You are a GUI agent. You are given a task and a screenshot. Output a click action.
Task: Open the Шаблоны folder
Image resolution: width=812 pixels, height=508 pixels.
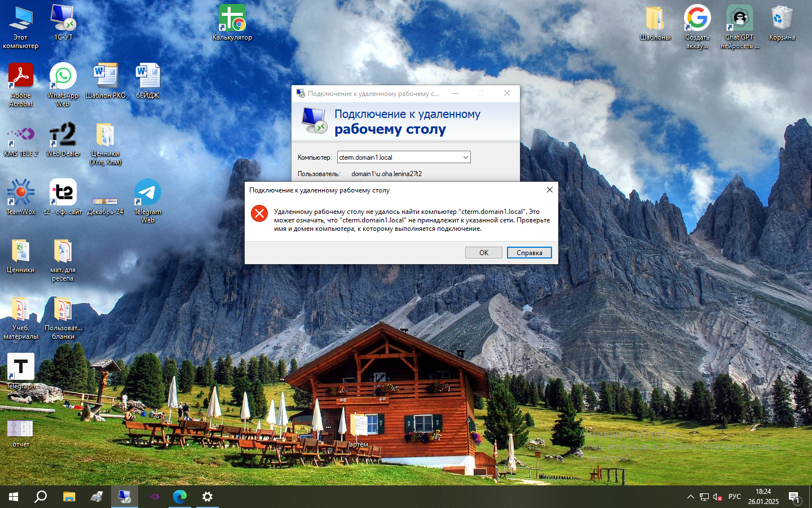click(x=655, y=19)
